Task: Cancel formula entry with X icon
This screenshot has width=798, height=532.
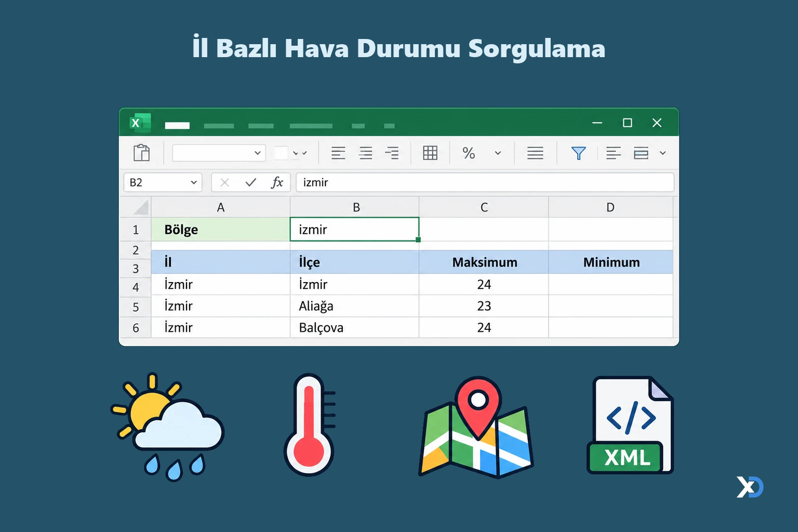Action: (x=224, y=182)
